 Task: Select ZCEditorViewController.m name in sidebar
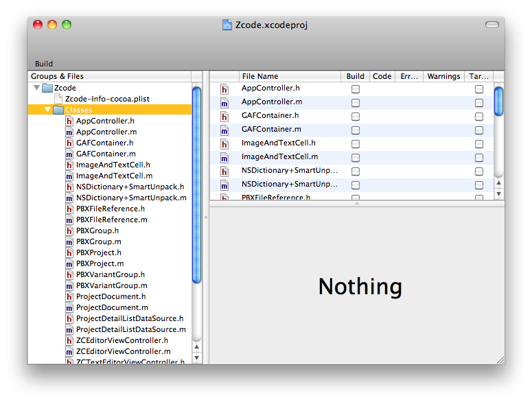pos(124,351)
